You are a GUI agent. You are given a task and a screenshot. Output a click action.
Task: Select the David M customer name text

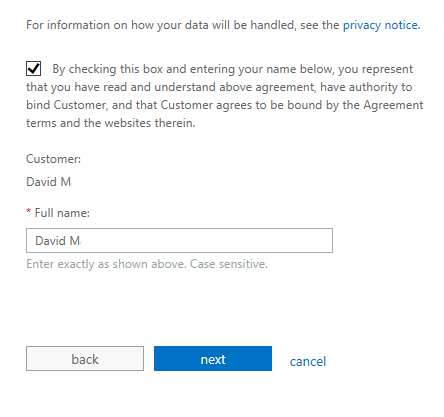point(49,182)
